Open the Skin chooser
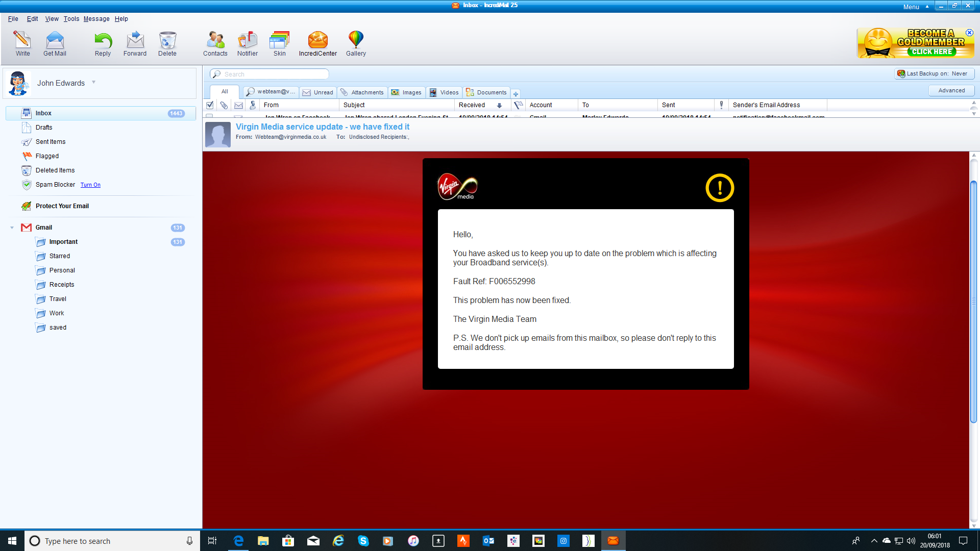Screen dimensions: 980x551 pyautogui.click(x=280, y=43)
